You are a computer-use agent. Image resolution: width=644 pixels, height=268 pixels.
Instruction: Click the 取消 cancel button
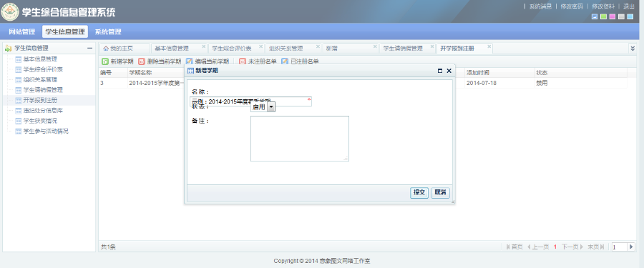tap(440, 192)
